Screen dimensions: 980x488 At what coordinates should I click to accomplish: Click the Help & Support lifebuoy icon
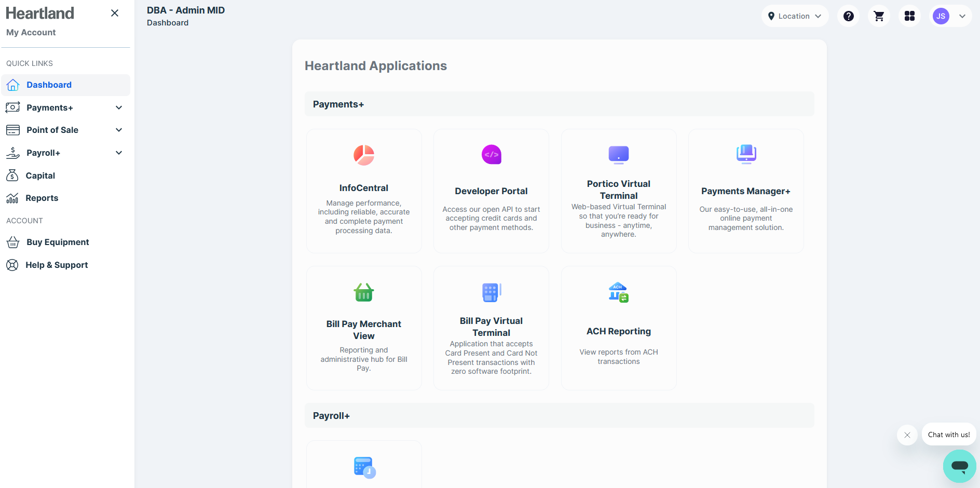pos(12,265)
